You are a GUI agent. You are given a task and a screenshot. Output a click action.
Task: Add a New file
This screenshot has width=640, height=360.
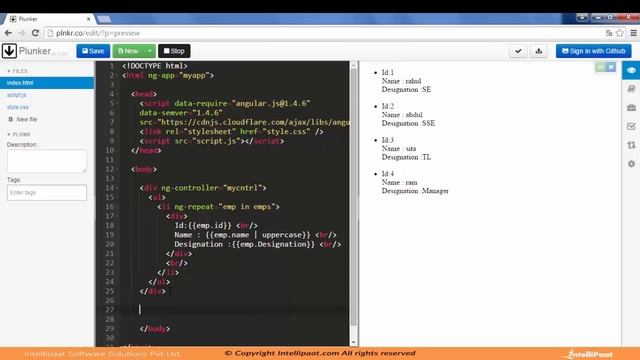tap(23, 119)
